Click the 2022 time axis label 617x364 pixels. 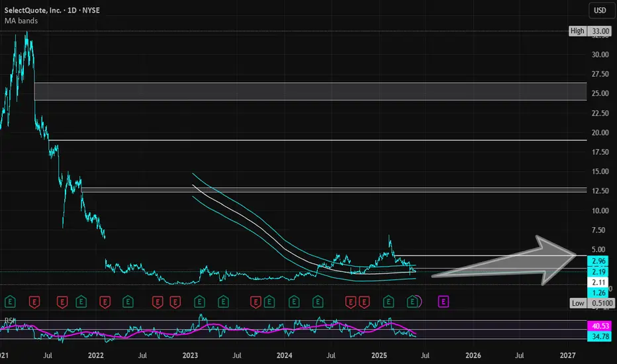(95, 355)
